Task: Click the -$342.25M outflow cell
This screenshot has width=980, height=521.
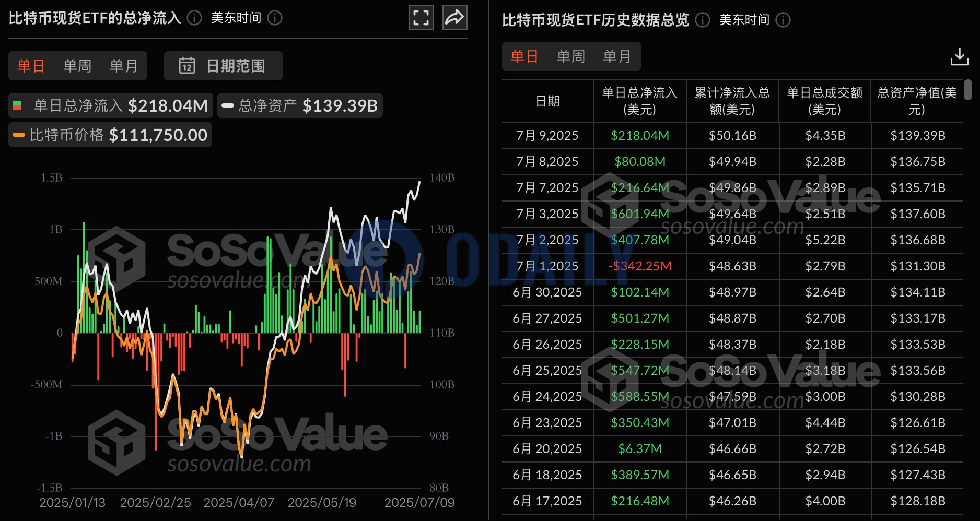Action: pos(640,266)
